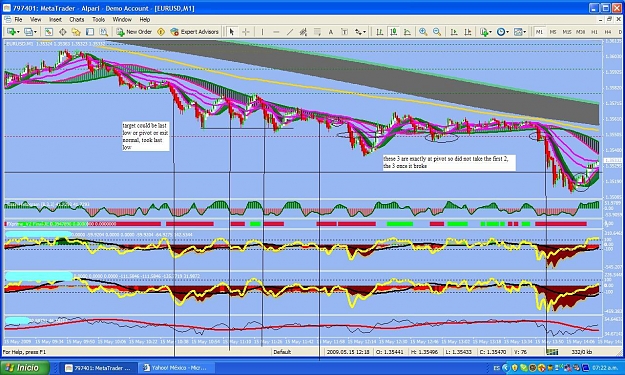The height and width of the screenshot is (375, 625).
Task: Open the Window menu
Action: coord(122,20)
